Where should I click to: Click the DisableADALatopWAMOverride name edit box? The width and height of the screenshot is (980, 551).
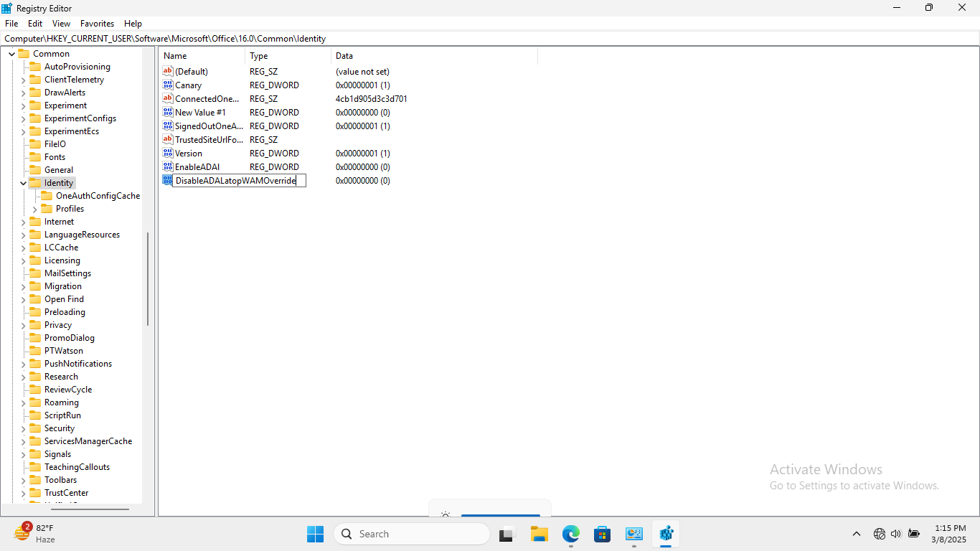239,181
